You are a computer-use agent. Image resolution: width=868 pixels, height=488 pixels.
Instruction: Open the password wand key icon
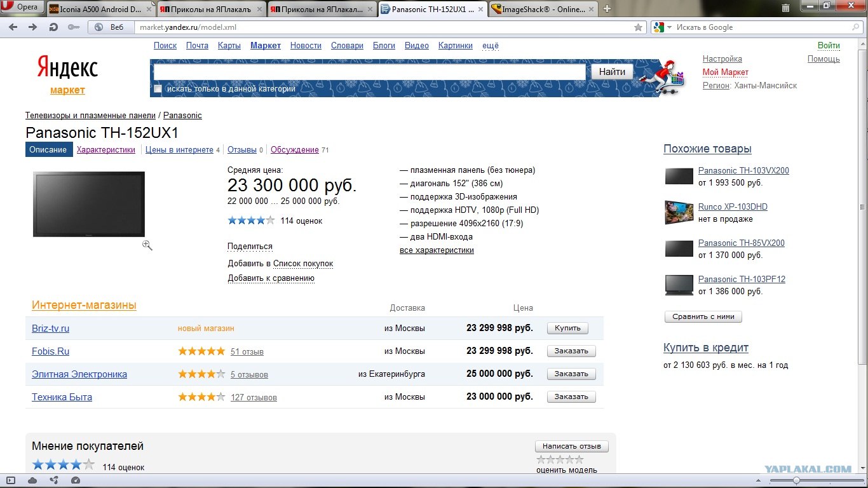click(74, 27)
